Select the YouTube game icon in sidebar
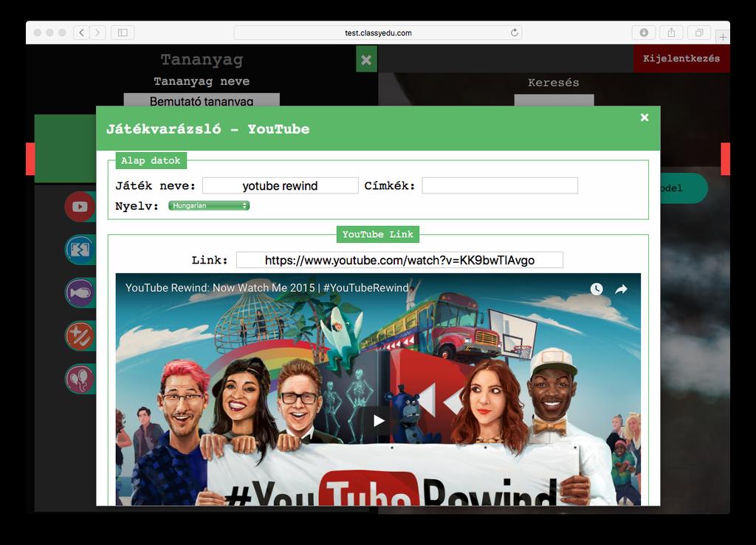 click(80, 207)
